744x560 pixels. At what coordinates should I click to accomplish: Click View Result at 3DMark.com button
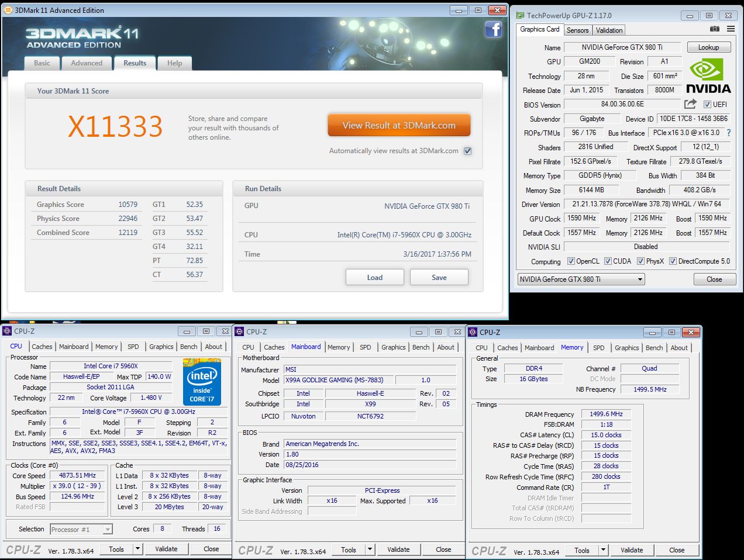(399, 125)
